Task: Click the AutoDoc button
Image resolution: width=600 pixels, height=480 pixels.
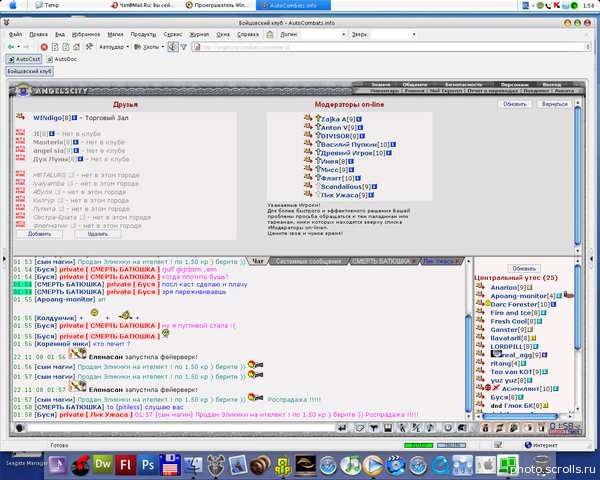Action: (x=62, y=59)
